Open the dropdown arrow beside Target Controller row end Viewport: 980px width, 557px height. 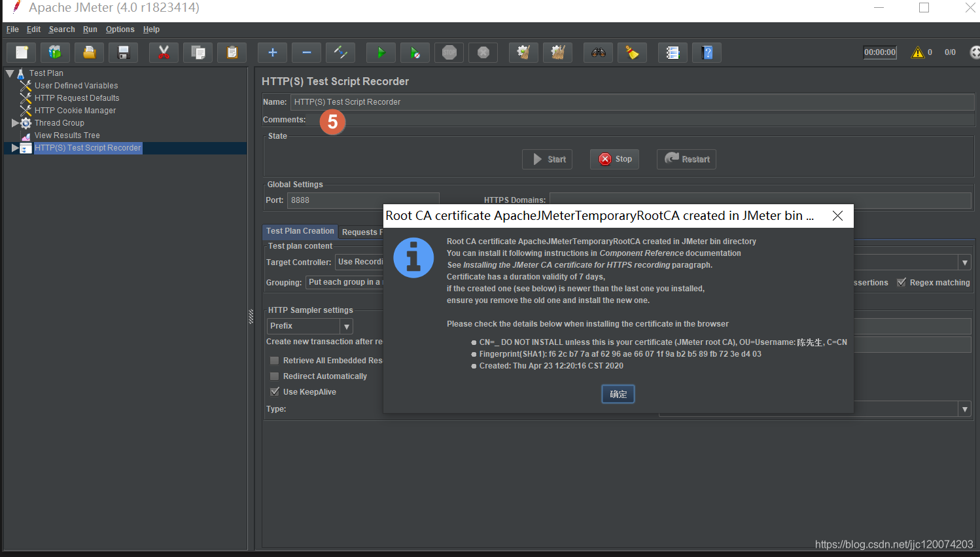964,262
